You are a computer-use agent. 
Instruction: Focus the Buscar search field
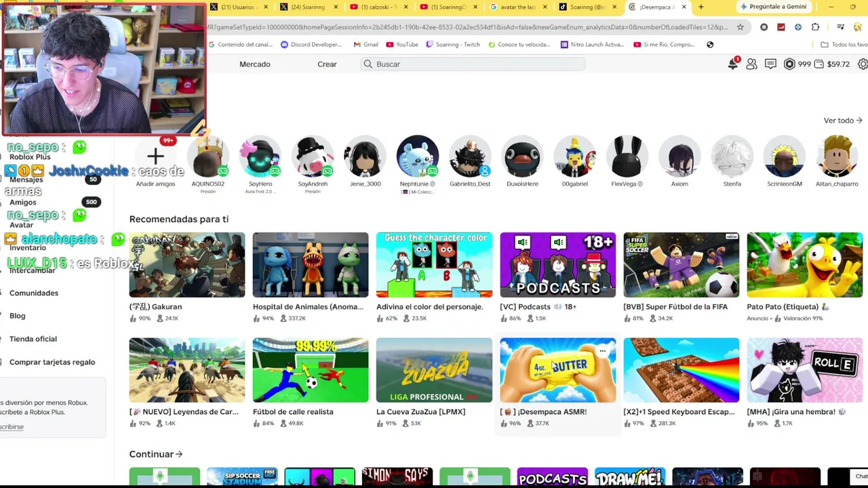click(473, 64)
